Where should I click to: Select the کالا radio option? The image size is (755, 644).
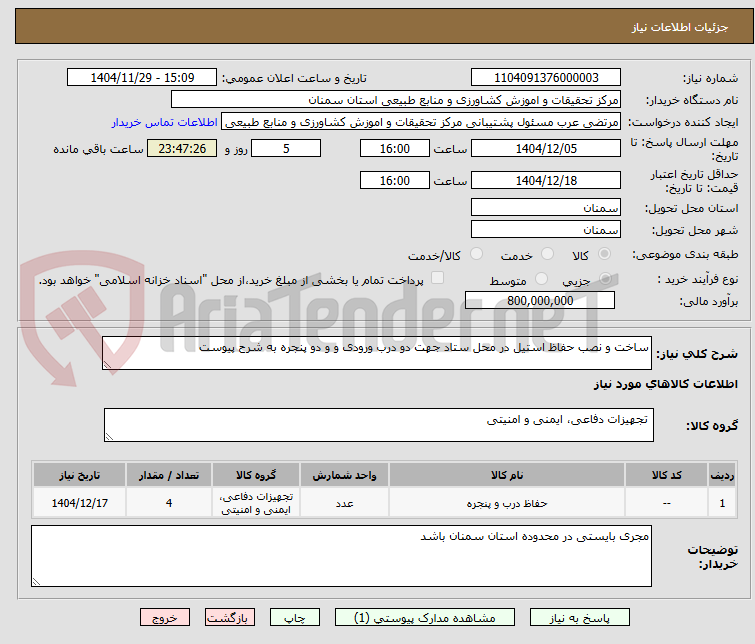click(x=604, y=253)
